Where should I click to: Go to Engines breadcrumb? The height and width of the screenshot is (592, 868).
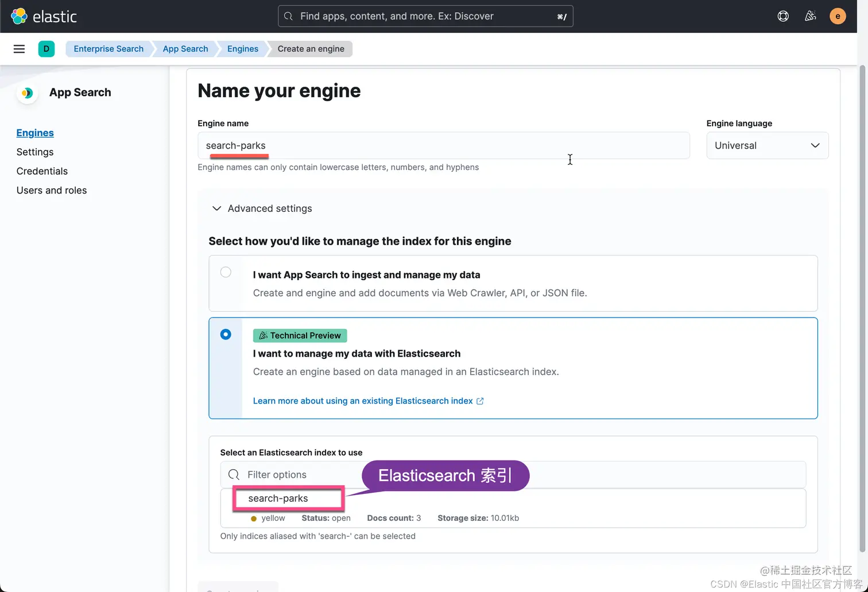pos(243,49)
